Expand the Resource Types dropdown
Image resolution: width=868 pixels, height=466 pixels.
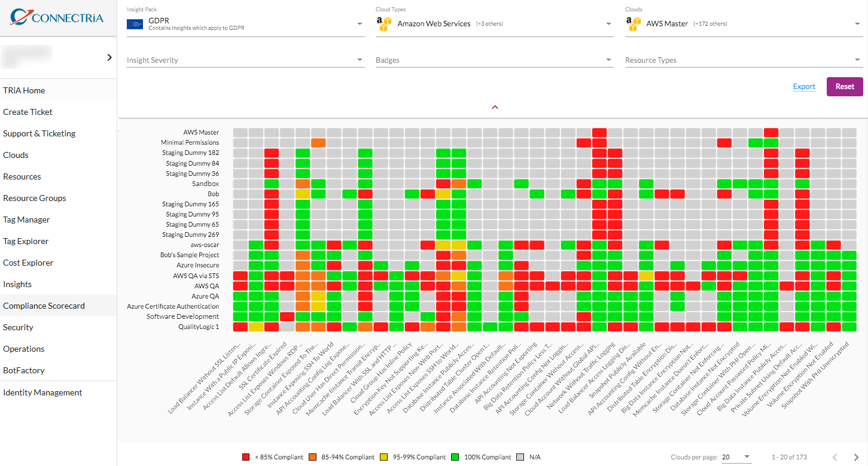[744, 60]
